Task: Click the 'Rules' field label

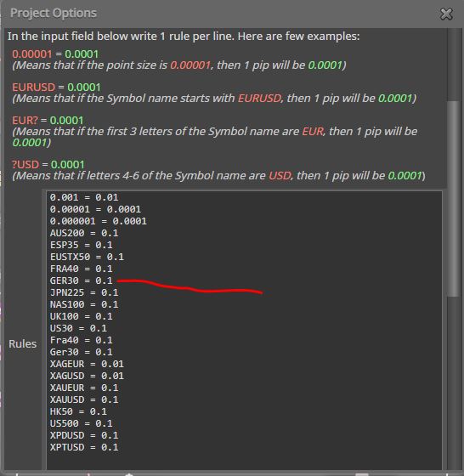Action: (22, 344)
